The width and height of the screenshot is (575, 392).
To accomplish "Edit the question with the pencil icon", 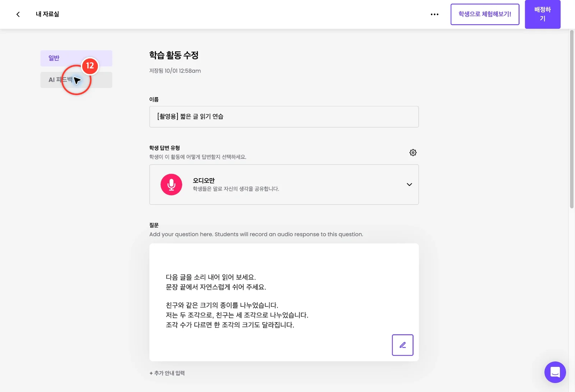I will pyautogui.click(x=402, y=345).
